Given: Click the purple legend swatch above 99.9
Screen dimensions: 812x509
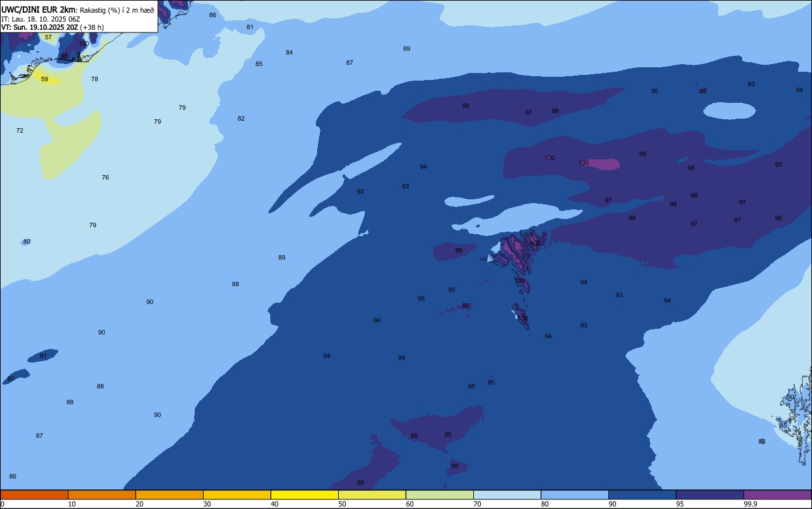Looking at the screenshot, I should click(777, 494).
